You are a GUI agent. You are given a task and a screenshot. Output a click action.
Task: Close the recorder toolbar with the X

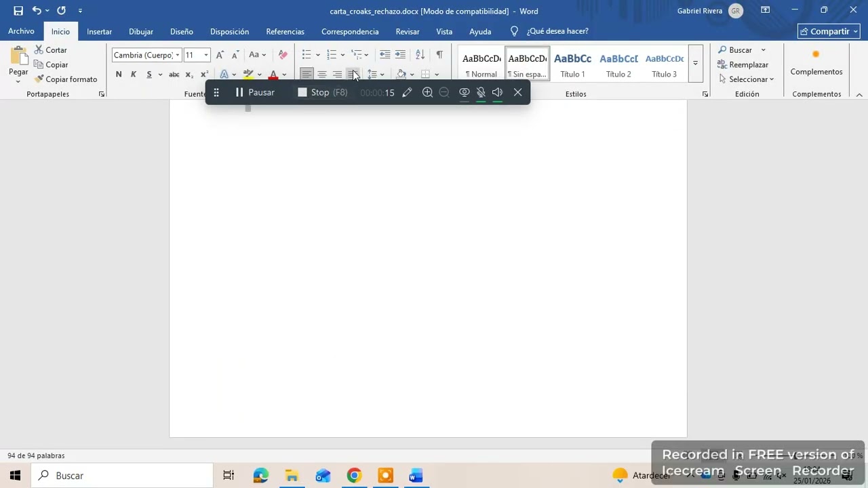pos(518,92)
